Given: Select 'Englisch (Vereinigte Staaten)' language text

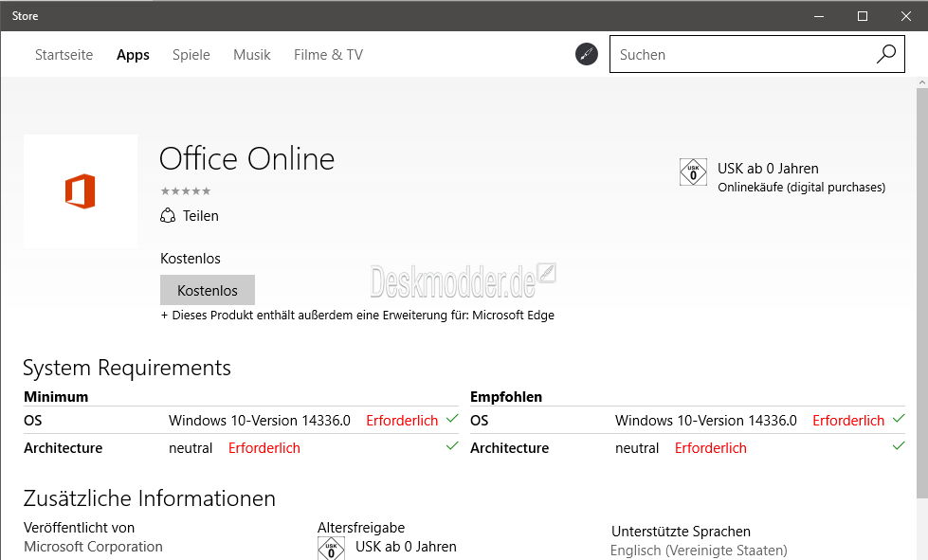Looking at the screenshot, I should click(699, 551).
